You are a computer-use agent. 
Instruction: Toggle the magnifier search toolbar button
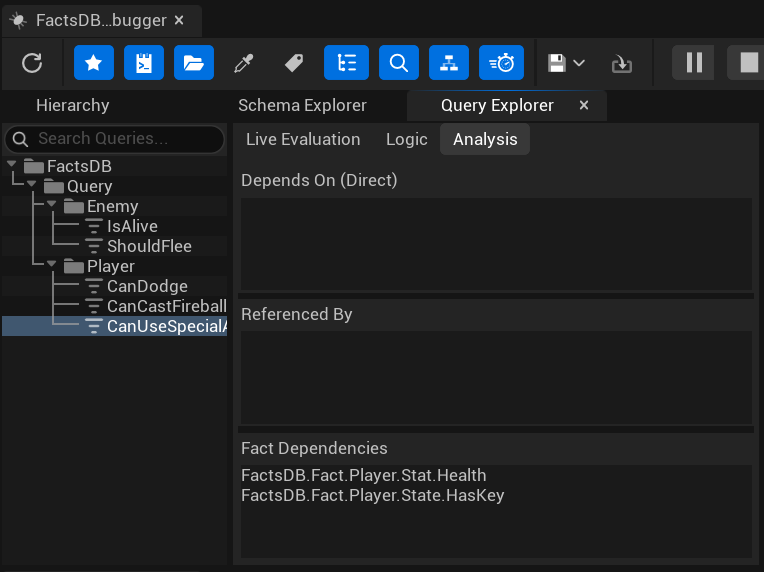399,63
